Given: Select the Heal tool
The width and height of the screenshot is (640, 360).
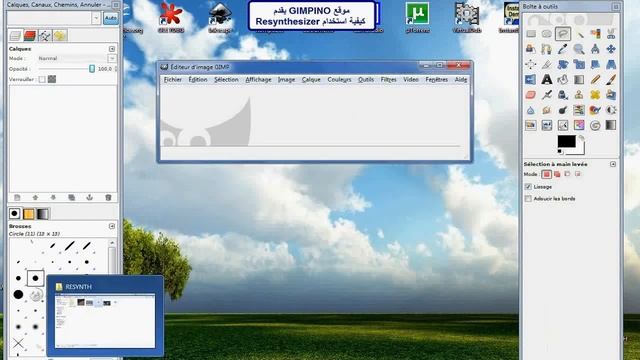Looking at the screenshot, I should click(595, 95).
